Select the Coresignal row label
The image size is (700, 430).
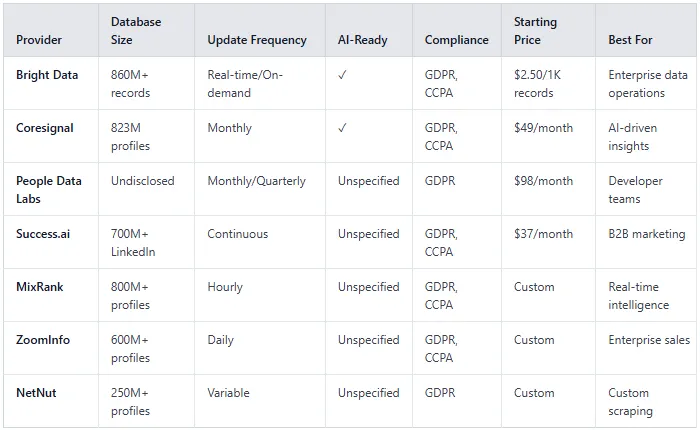pos(45,128)
